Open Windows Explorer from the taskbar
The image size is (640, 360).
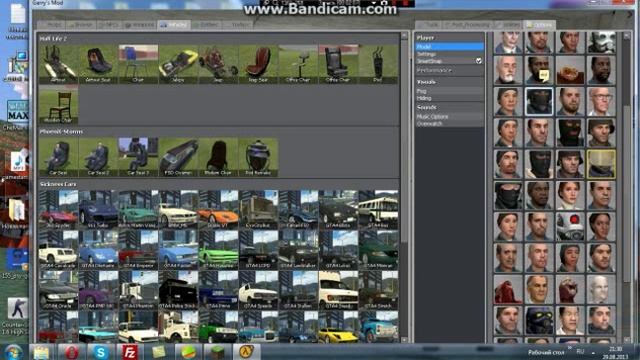coord(42,352)
